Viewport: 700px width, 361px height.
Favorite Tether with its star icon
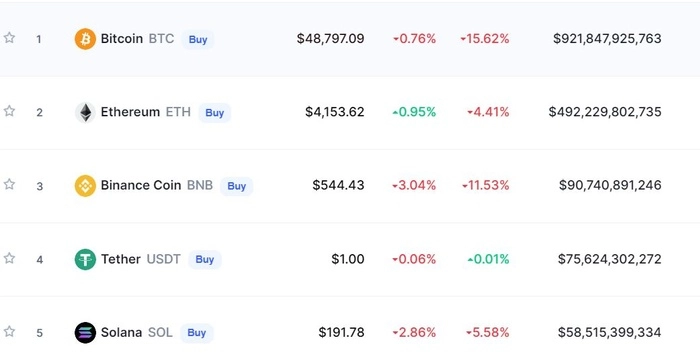click(x=9, y=258)
